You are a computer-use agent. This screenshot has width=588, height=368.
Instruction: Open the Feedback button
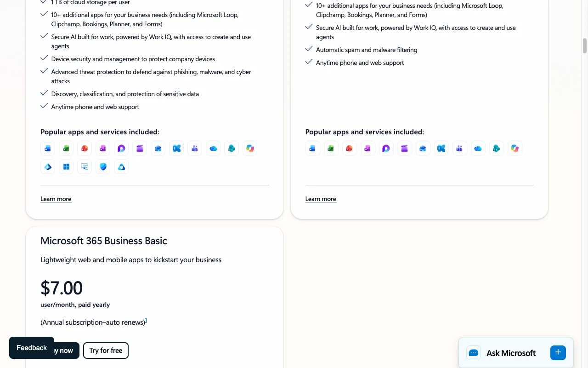point(32,348)
